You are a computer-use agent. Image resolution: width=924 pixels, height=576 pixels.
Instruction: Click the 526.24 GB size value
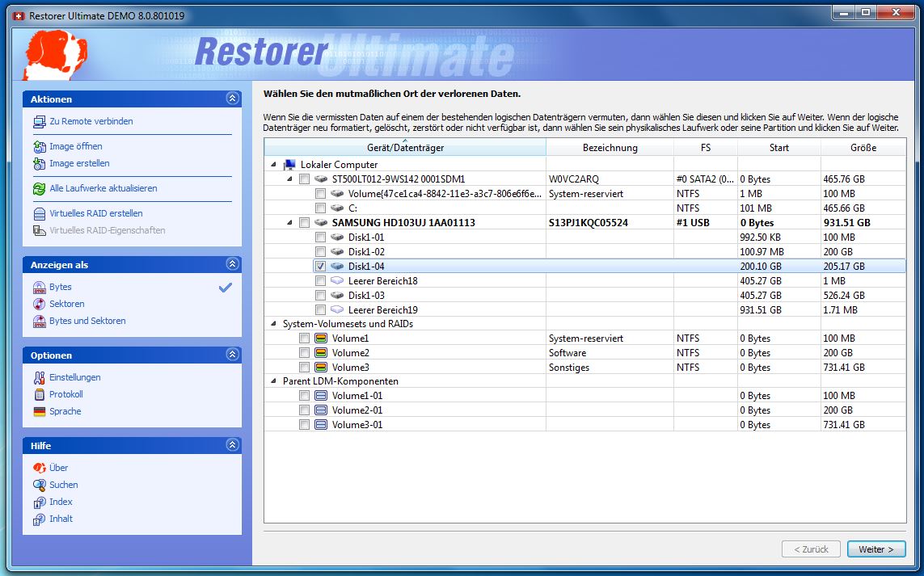[x=844, y=296]
